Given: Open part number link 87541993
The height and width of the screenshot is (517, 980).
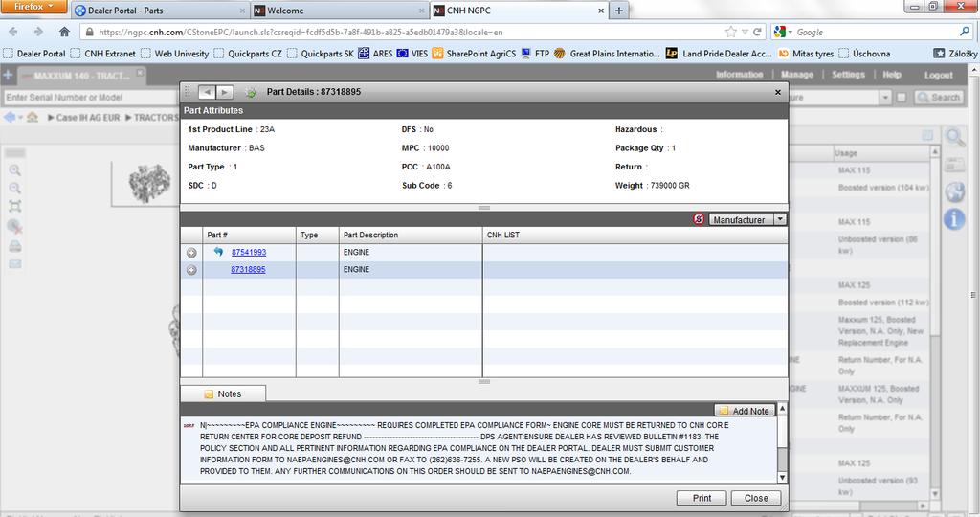Looking at the screenshot, I should 249,252.
